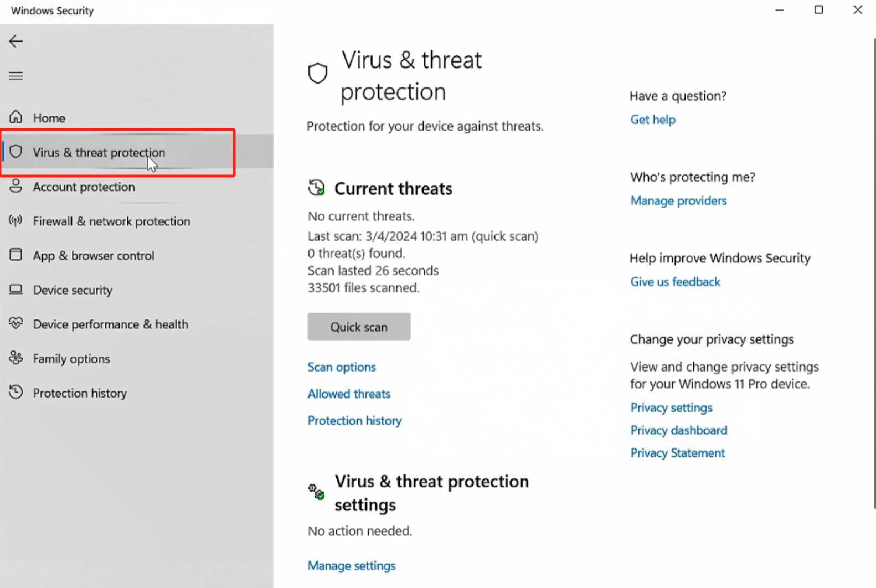The height and width of the screenshot is (588, 876).
Task: Start a Quick scan
Action: (x=359, y=327)
